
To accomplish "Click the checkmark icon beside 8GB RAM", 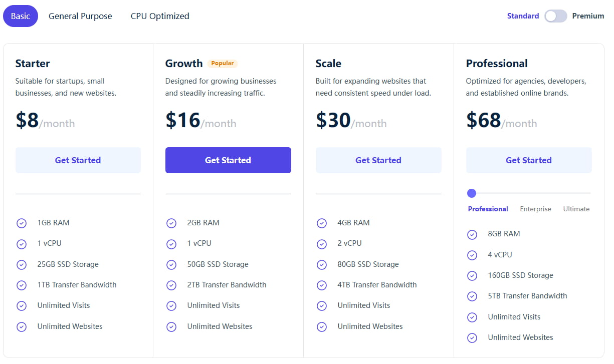I will pos(472,234).
